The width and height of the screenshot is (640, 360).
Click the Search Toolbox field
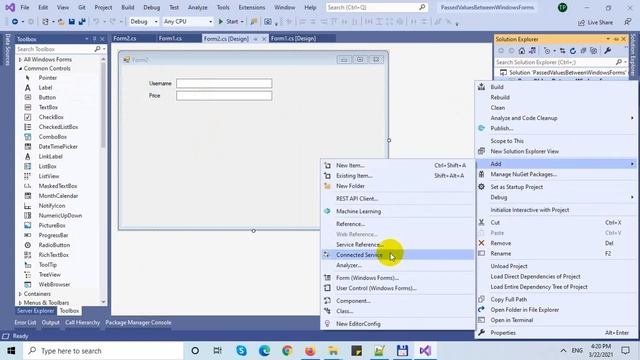tap(56, 49)
